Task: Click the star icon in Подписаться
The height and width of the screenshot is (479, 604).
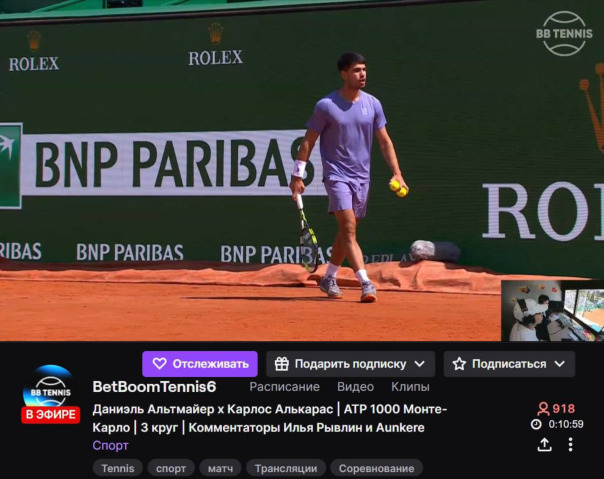Action: click(459, 364)
